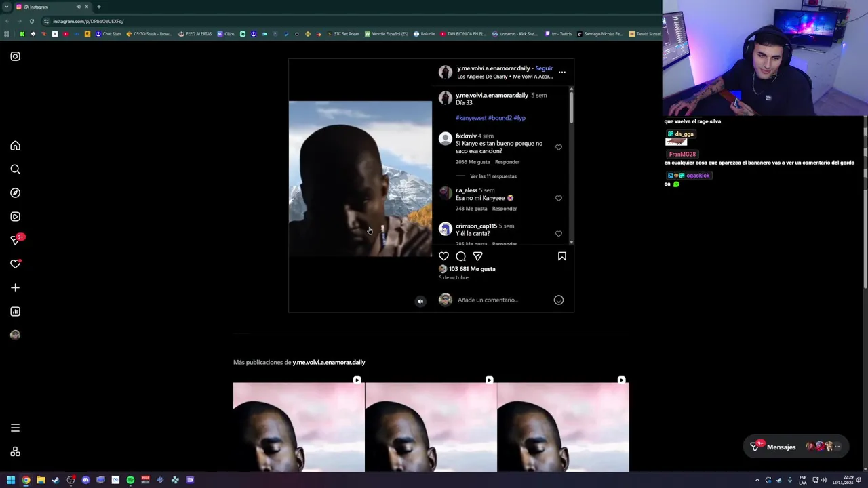The height and width of the screenshot is (488, 868).
Task: Open profile link in 'Más publicaciones de' heading
Action: [329, 362]
